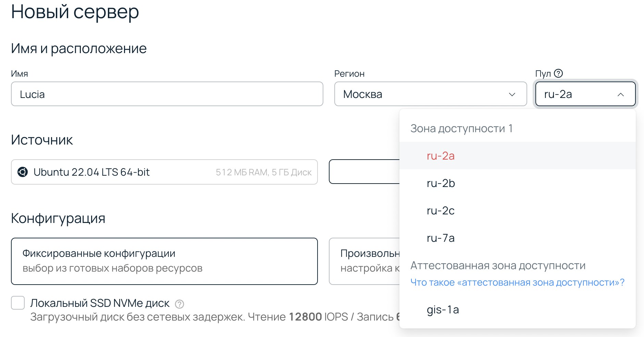The image size is (644, 337).
Task: Click the chevron arrow in Регион field
Action: (x=512, y=94)
